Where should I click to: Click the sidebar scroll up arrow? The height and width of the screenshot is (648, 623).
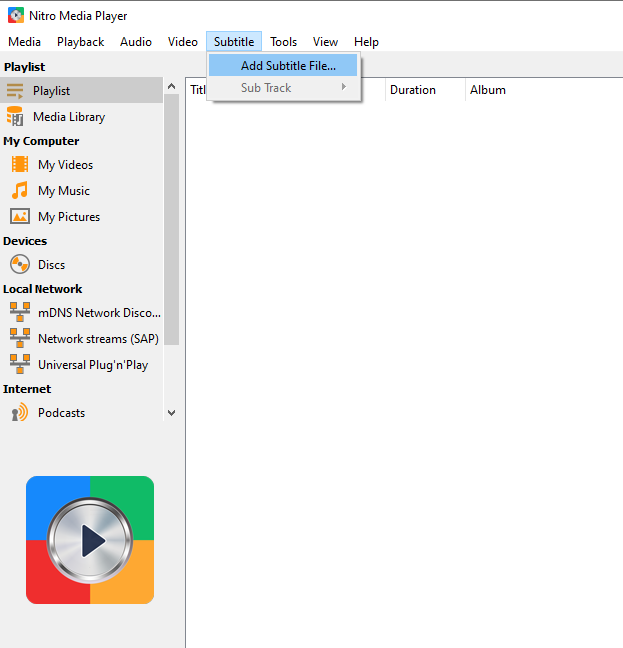coord(171,86)
